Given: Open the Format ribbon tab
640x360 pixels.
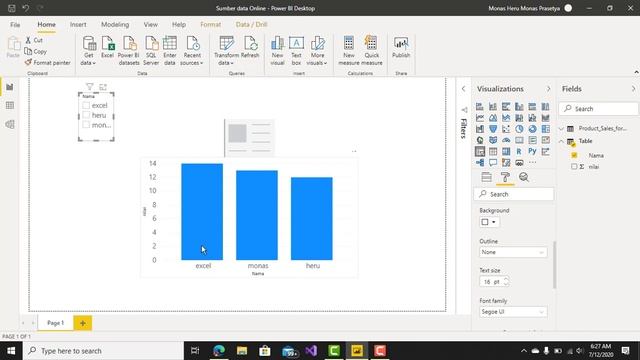Looking at the screenshot, I should (x=211, y=24).
